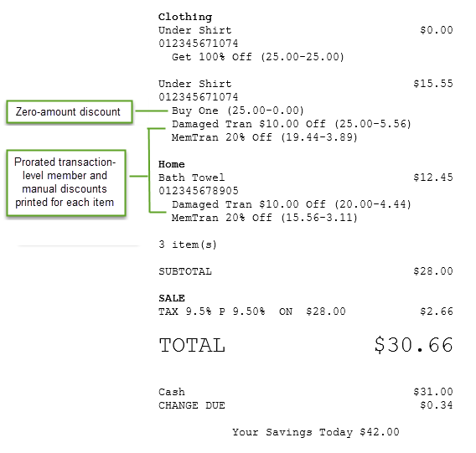Click the TAX 9.5% line text
Image resolution: width=476 pixels, height=453 pixels.
[252, 311]
